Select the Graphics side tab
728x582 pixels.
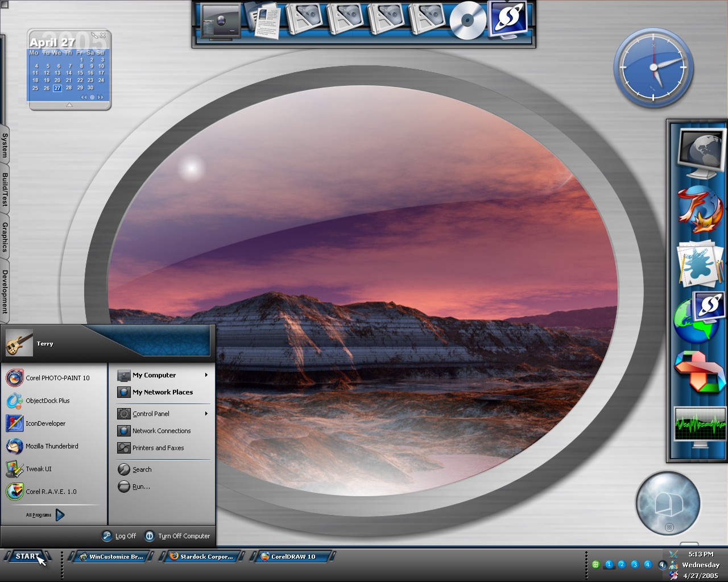click(x=5, y=237)
